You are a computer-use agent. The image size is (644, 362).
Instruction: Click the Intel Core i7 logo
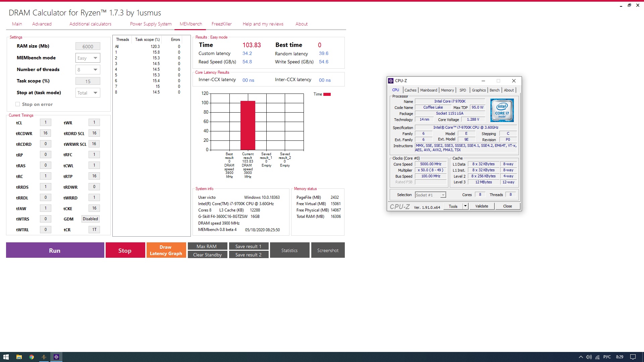(x=502, y=110)
